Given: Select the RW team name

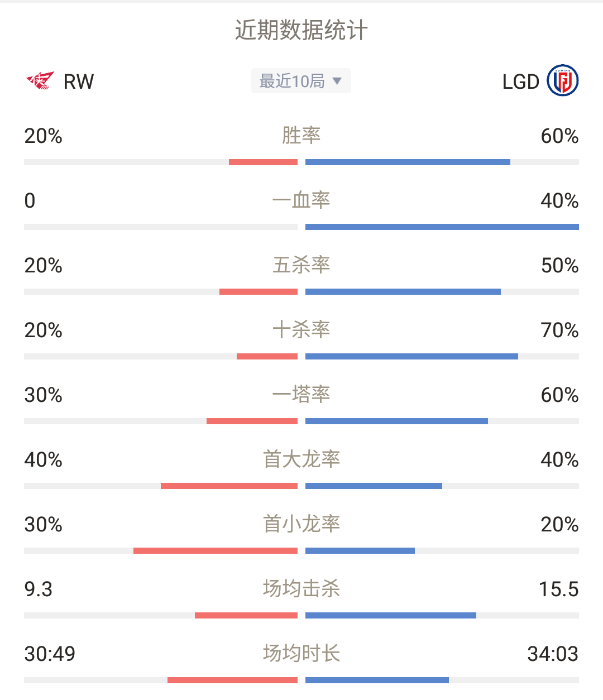Looking at the screenshot, I should [79, 81].
